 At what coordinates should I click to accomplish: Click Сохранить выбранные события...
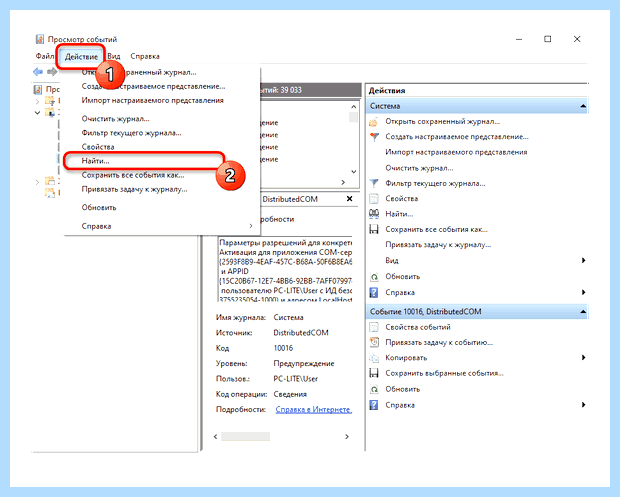point(444,373)
